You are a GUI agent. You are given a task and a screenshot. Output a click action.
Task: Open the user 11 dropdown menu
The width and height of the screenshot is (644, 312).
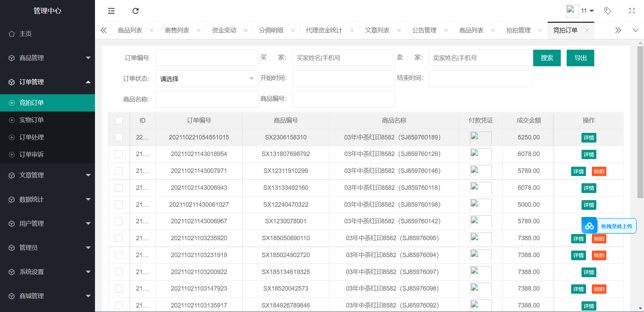pos(588,11)
